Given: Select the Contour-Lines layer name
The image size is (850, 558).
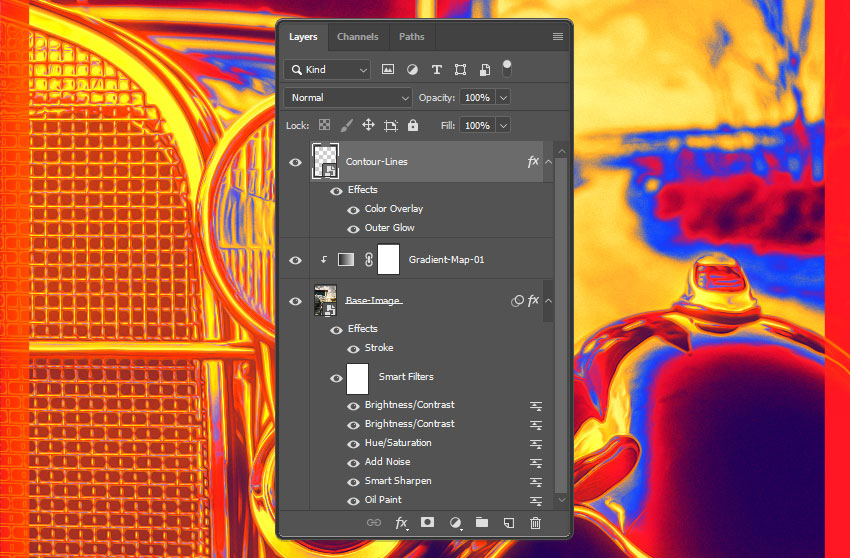Looking at the screenshot, I should (x=377, y=162).
